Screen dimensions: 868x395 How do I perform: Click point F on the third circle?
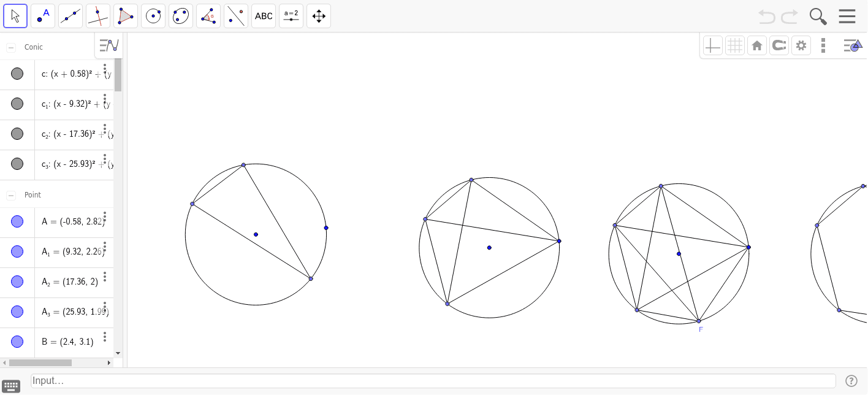click(698, 321)
